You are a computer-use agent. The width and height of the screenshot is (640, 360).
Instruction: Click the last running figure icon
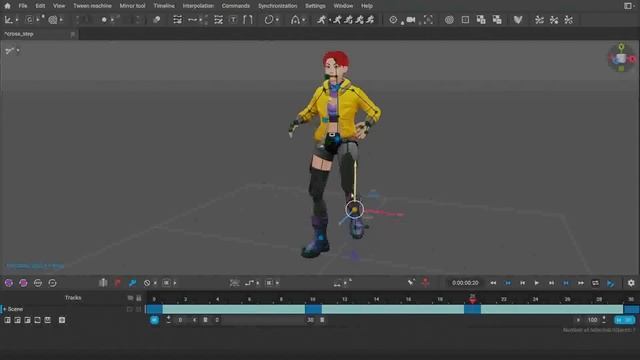pyautogui.click(x=370, y=20)
